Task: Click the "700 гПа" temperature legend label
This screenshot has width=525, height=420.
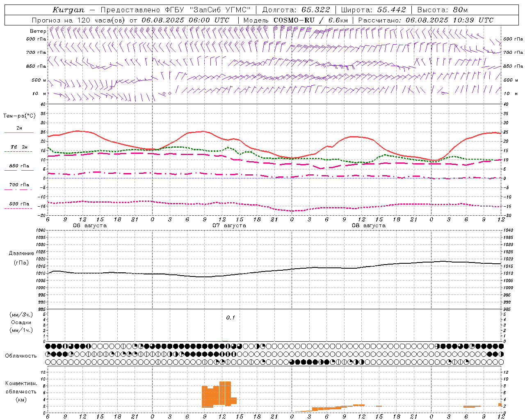Action: click(19, 185)
